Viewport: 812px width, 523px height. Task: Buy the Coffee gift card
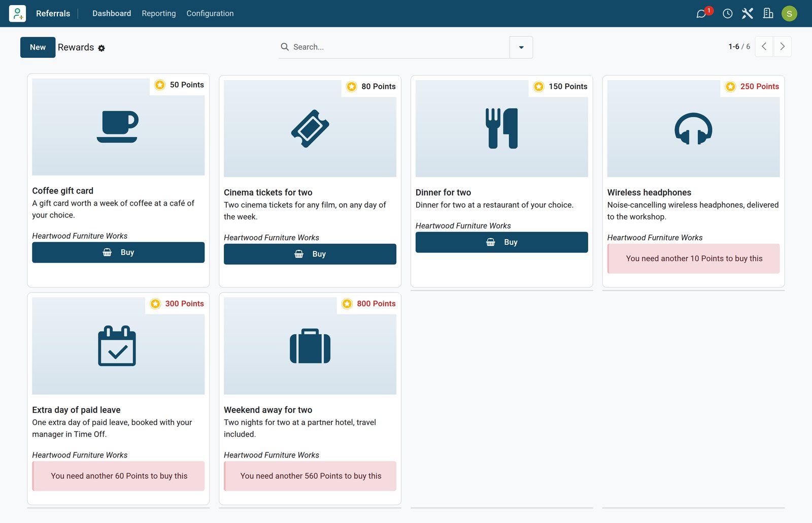pos(118,252)
